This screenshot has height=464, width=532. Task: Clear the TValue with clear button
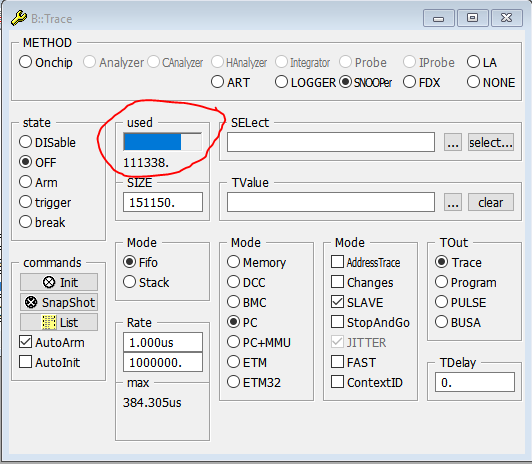(491, 202)
